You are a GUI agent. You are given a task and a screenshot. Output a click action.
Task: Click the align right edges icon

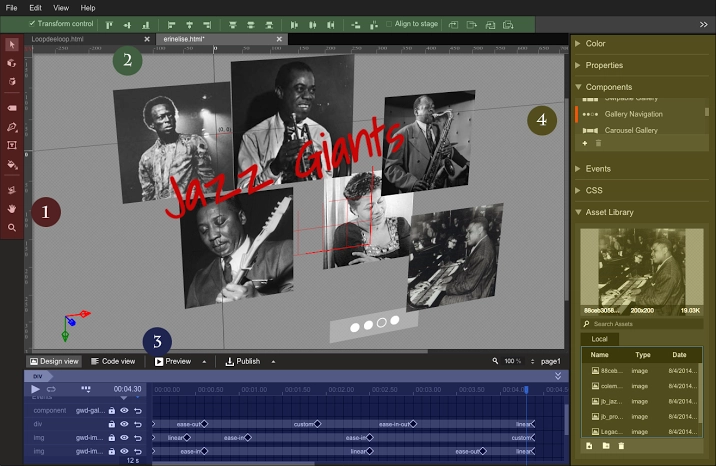click(x=207, y=25)
